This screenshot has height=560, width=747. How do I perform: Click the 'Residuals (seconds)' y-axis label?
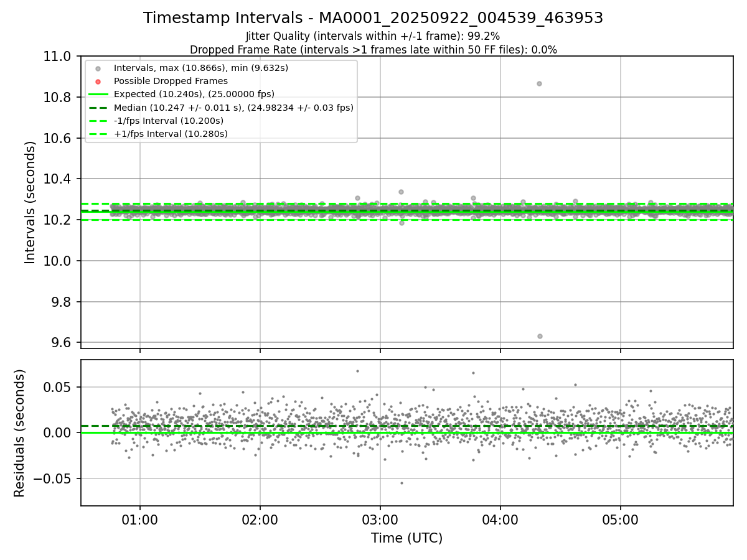(20, 433)
